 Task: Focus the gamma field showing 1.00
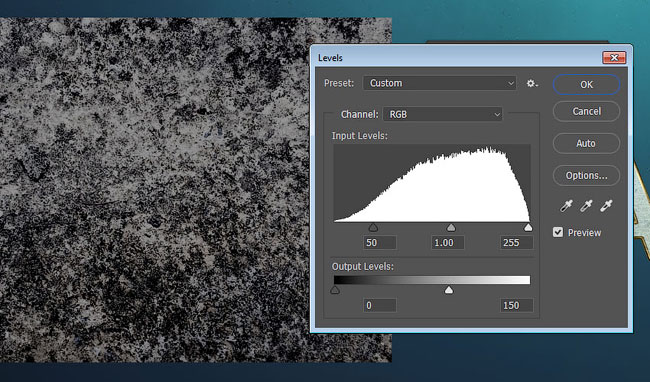click(x=448, y=243)
